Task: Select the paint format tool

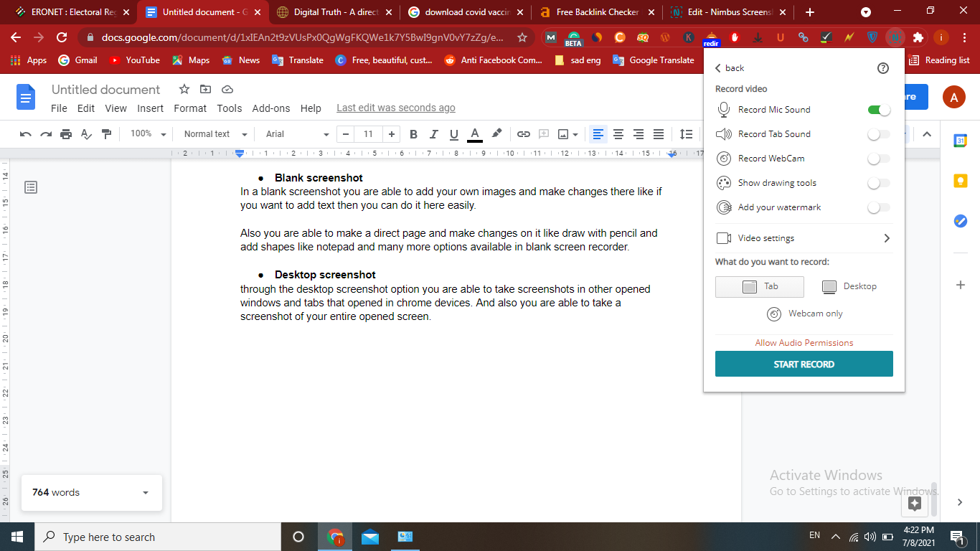Action: 106,134
